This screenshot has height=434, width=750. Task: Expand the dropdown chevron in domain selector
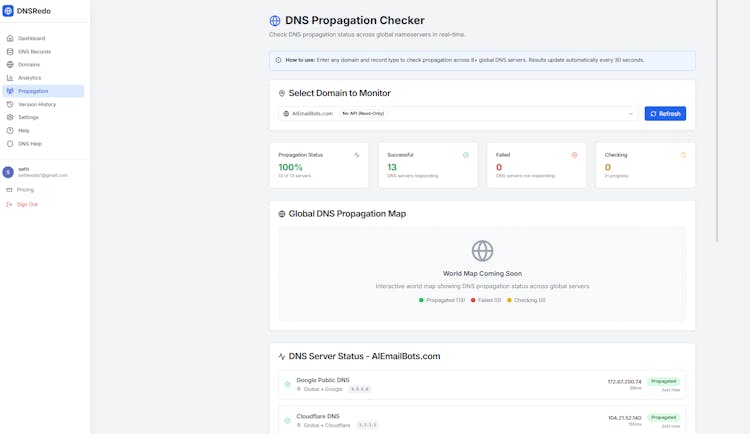point(631,114)
